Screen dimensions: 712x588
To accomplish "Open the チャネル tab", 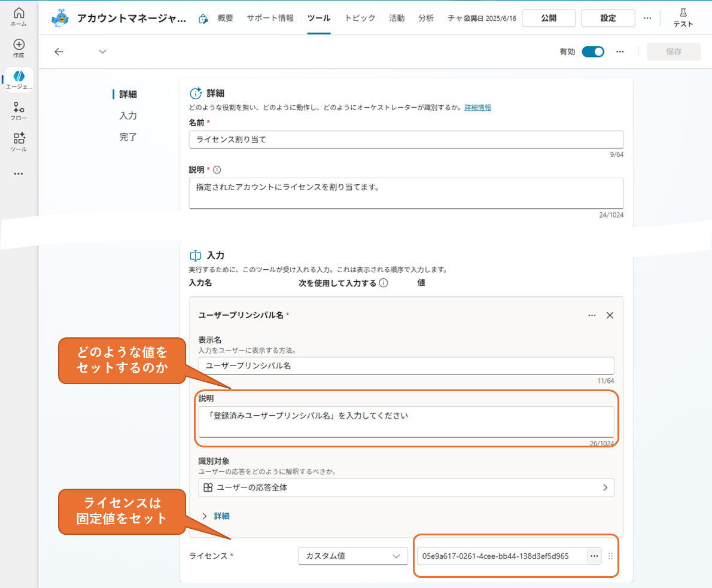I will 455,18.
